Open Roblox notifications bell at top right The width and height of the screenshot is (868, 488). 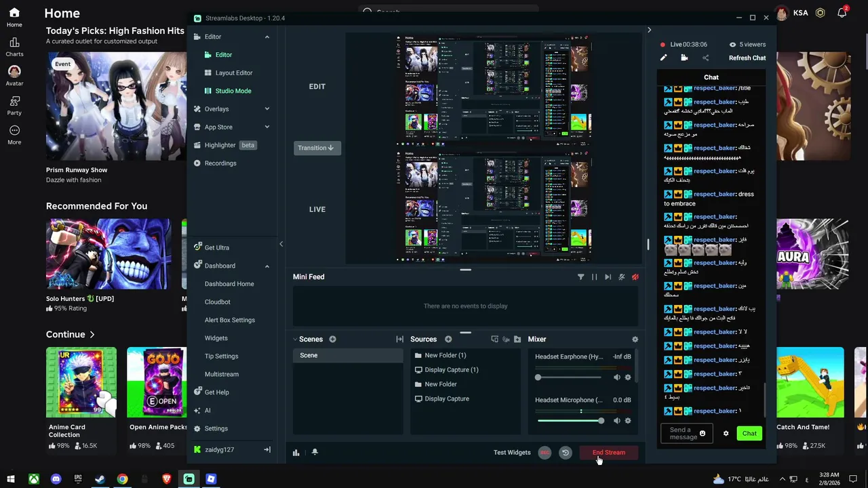click(x=842, y=12)
